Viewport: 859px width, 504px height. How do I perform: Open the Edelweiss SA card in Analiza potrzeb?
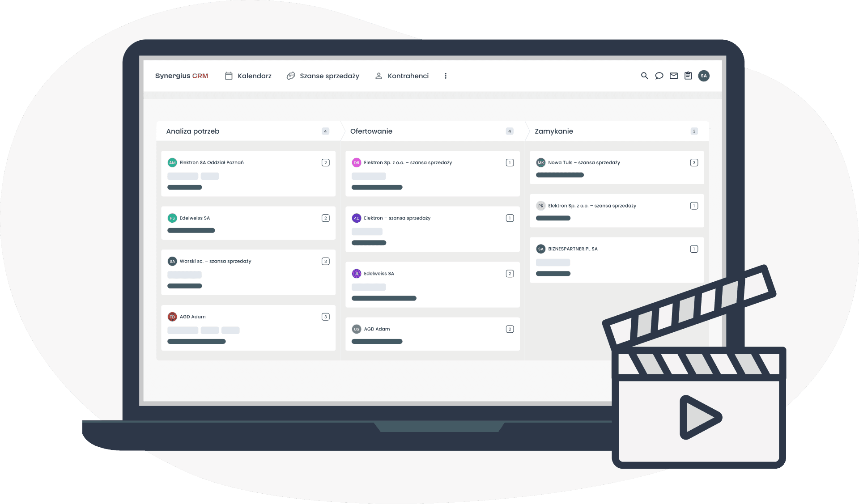pyautogui.click(x=248, y=223)
